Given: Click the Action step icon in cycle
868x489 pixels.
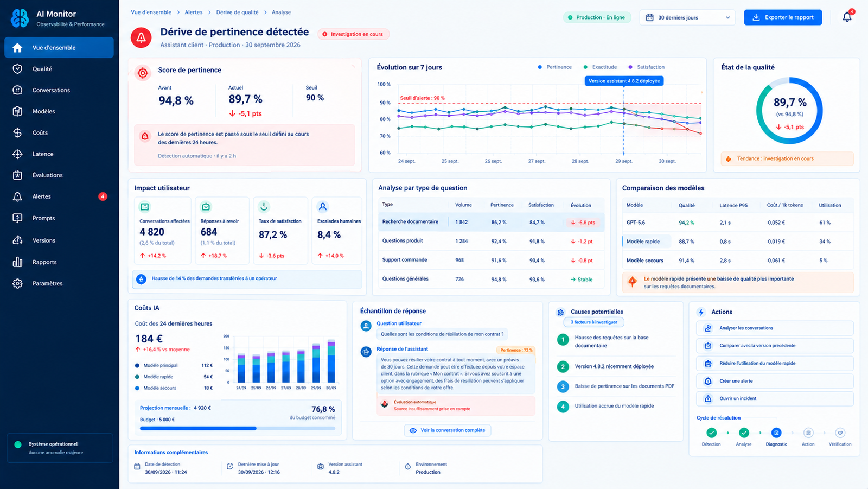Looking at the screenshot, I should [808, 433].
